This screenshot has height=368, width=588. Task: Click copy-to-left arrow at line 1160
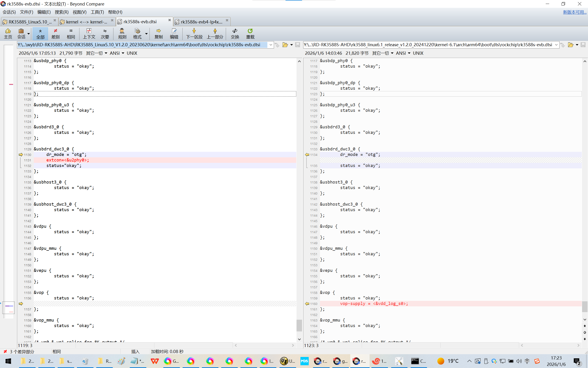click(x=307, y=304)
